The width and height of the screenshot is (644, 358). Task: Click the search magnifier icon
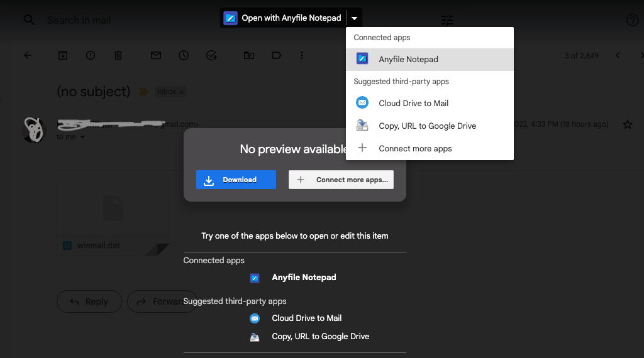click(29, 19)
